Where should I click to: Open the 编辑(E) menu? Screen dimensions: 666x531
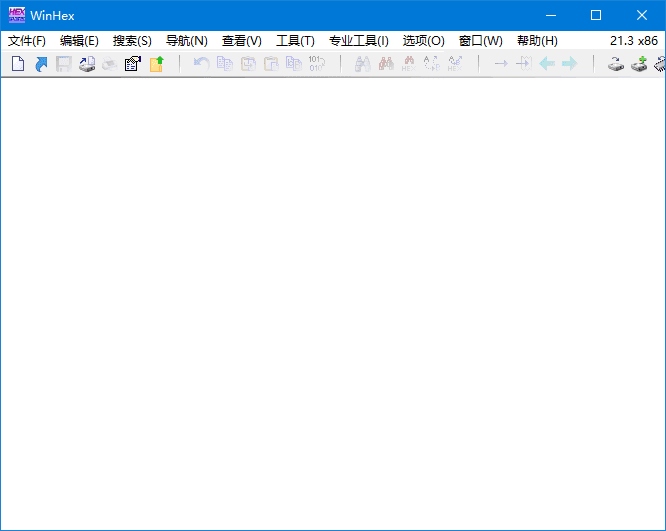point(79,41)
